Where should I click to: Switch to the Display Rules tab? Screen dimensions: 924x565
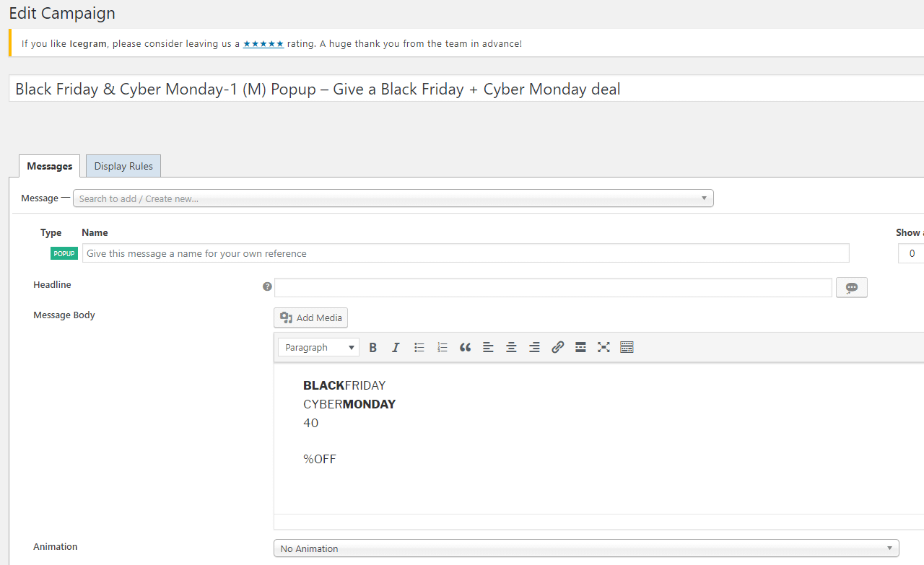123,166
